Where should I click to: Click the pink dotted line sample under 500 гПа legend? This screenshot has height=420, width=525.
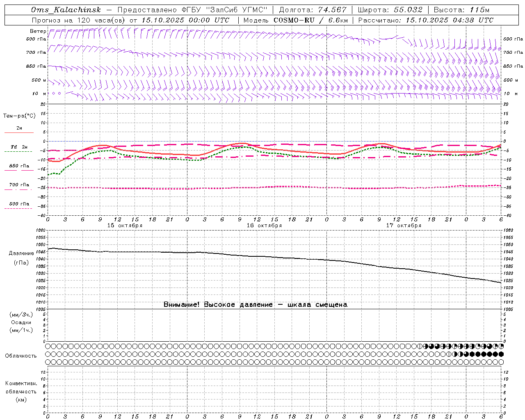[18, 208]
